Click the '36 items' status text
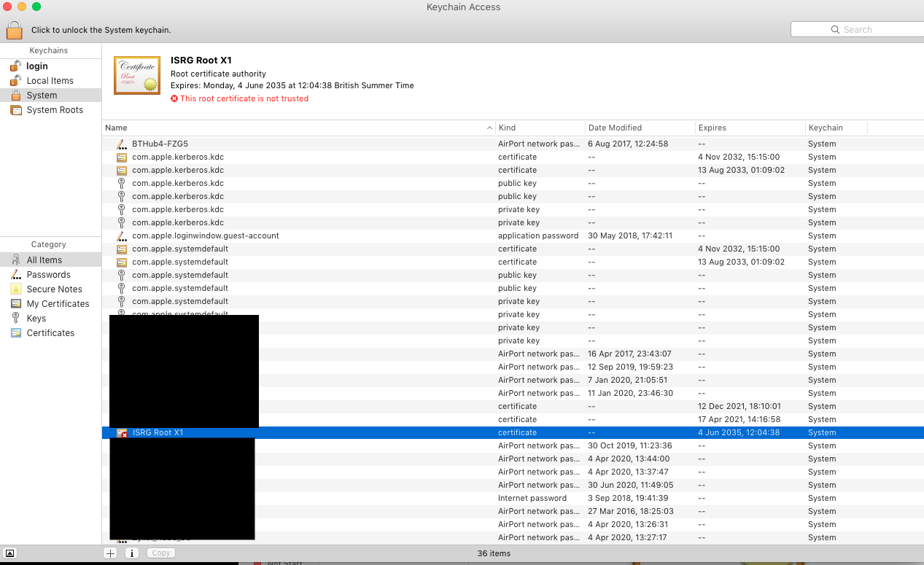Image resolution: width=924 pixels, height=565 pixels. coord(494,554)
